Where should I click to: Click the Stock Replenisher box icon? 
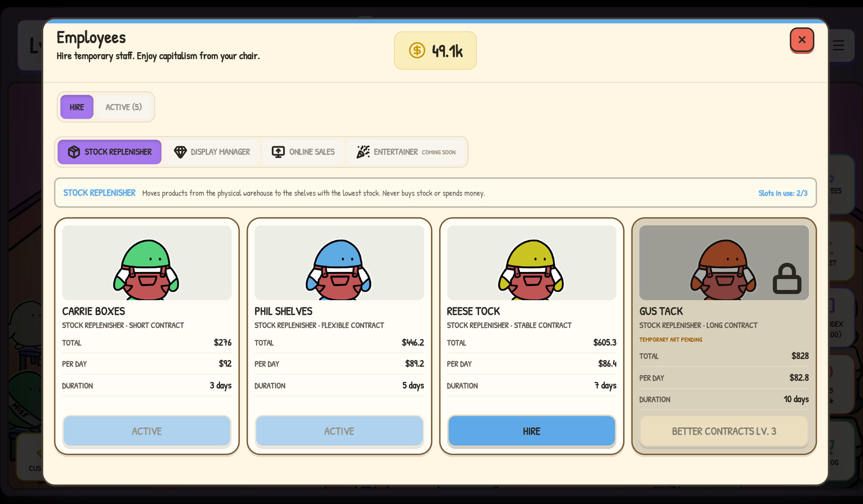tap(74, 152)
